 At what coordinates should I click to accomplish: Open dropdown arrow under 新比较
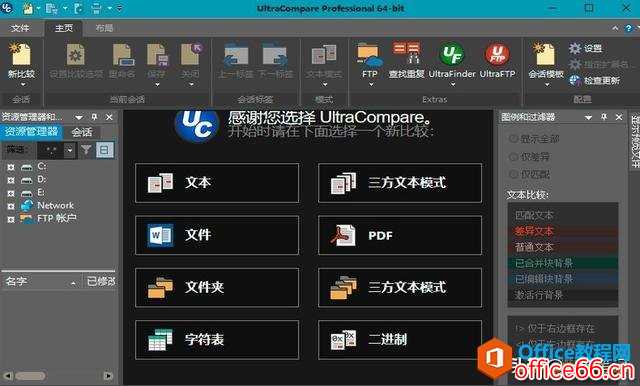(x=23, y=84)
